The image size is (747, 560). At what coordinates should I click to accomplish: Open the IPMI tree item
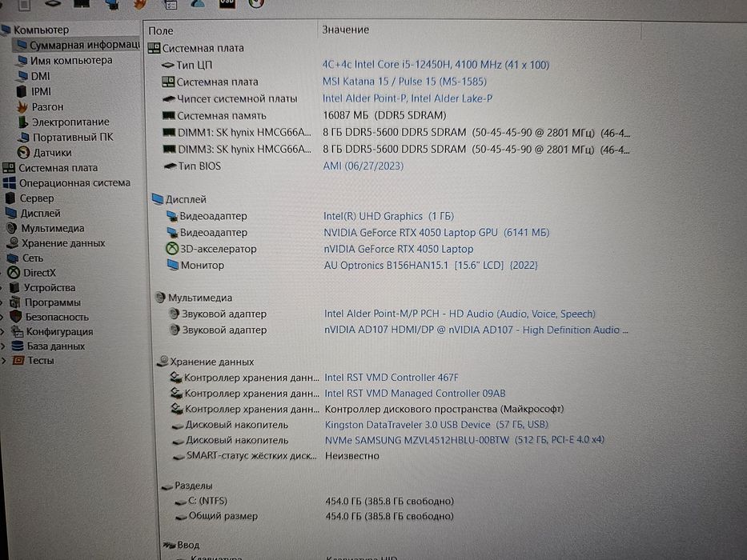coord(41,91)
